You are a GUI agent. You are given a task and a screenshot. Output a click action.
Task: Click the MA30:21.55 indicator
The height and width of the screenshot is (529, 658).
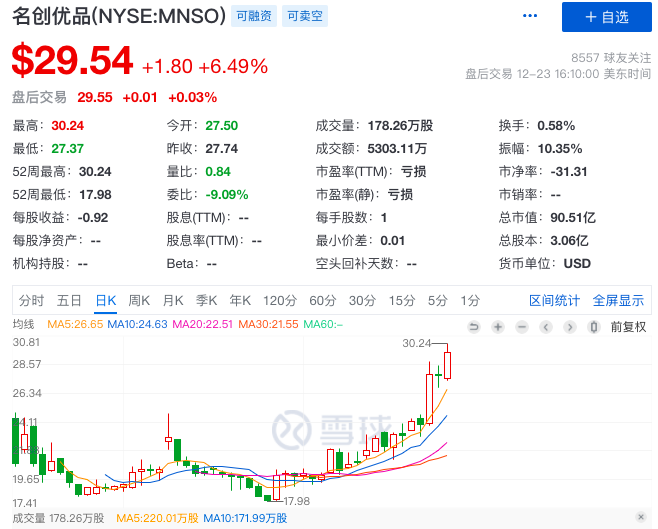click(268, 324)
